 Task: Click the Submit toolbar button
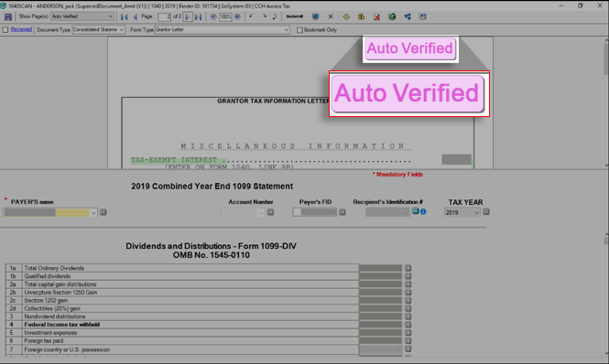tap(294, 16)
